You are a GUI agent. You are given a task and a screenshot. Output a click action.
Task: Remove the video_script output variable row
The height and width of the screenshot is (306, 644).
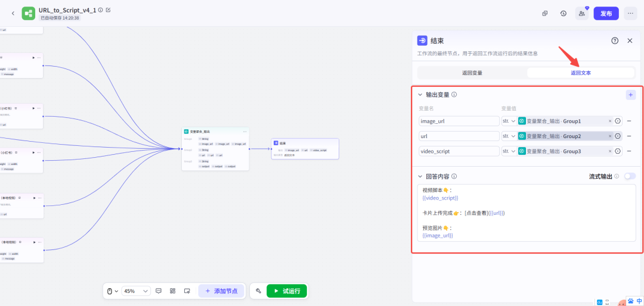[629, 151]
